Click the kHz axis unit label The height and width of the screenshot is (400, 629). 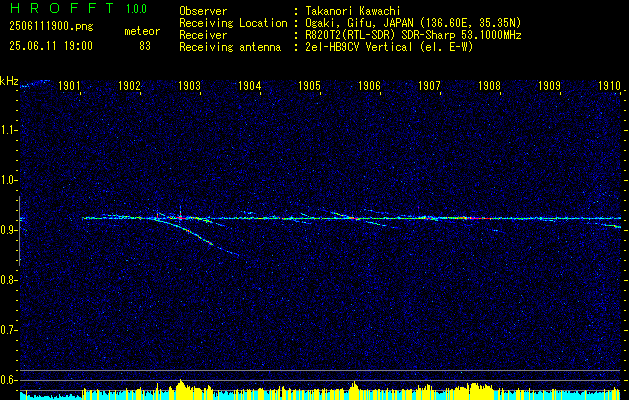click(9, 81)
